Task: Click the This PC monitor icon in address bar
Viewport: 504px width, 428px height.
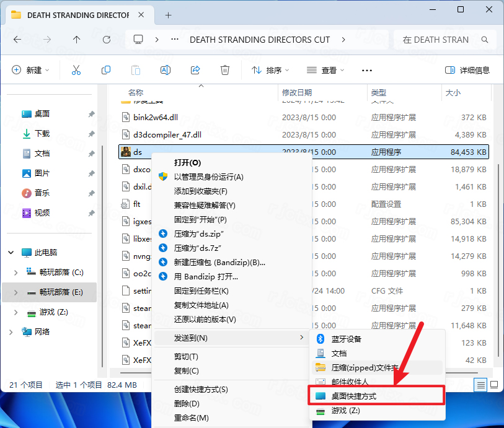Action: tap(138, 40)
